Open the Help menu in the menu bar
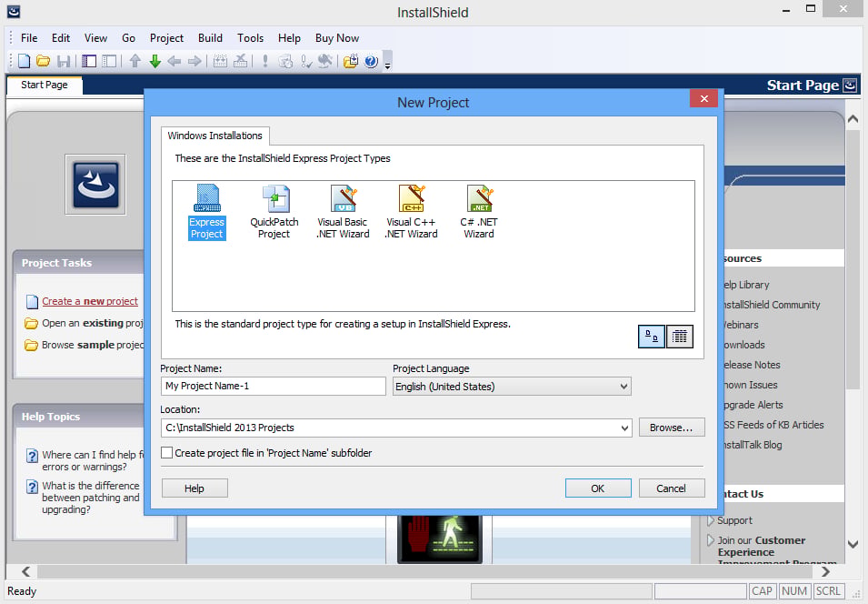Image resolution: width=868 pixels, height=604 pixels. (x=289, y=38)
